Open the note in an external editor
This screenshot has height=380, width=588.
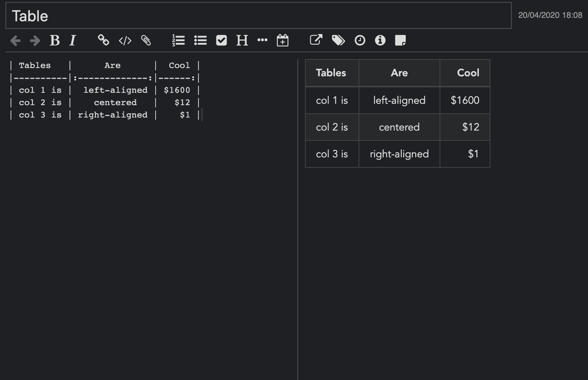pos(316,40)
